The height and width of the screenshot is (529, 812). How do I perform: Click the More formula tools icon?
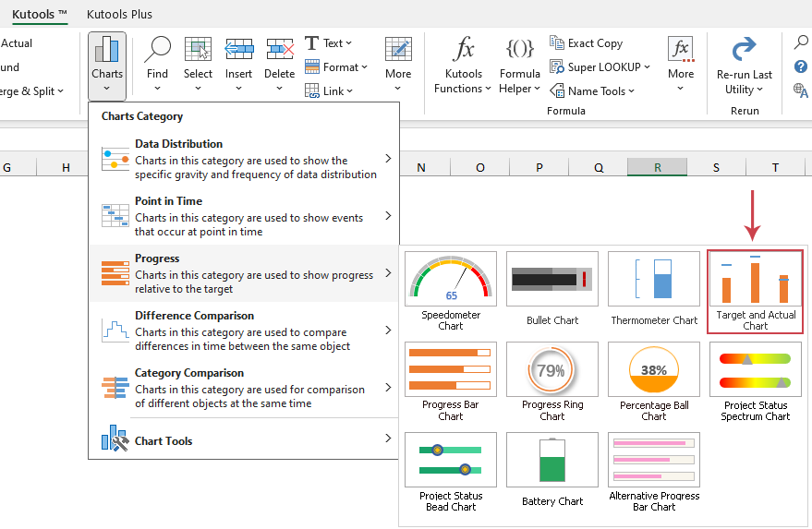tap(681, 50)
